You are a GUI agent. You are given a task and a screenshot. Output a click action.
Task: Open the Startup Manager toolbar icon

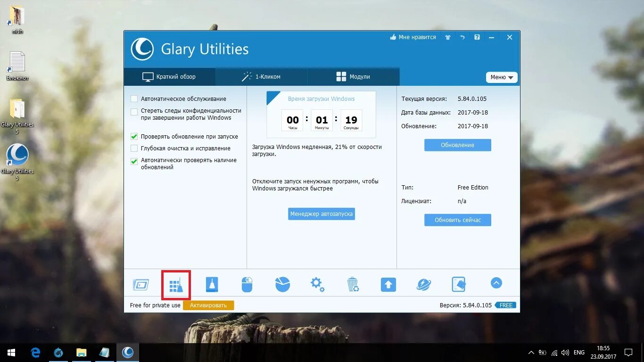(x=141, y=284)
